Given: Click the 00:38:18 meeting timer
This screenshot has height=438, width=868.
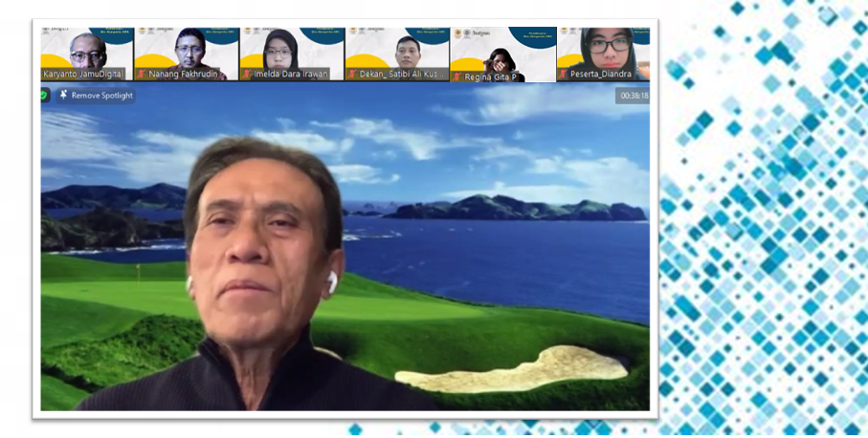Looking at the screenshot, I should pos(634,96).
